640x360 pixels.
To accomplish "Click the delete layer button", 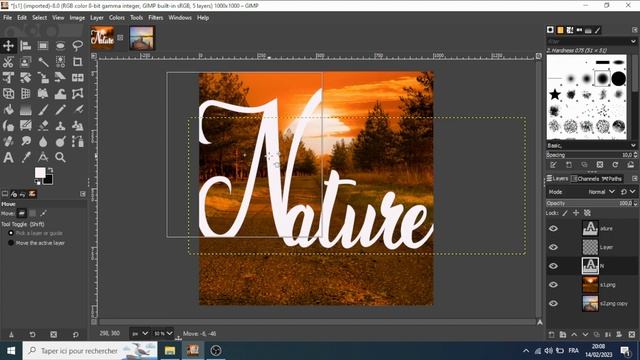I will pyautogui.click(x=632, y=334).
